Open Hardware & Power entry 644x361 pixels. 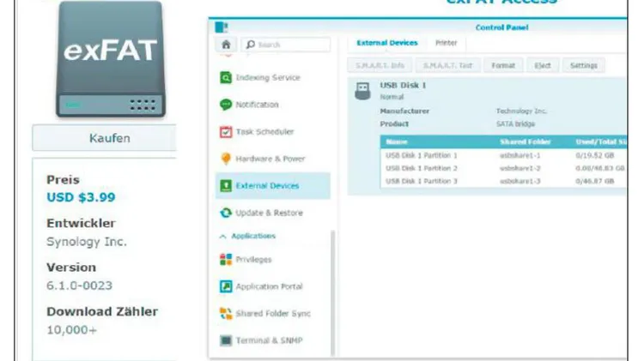click(x=270, y=159)
